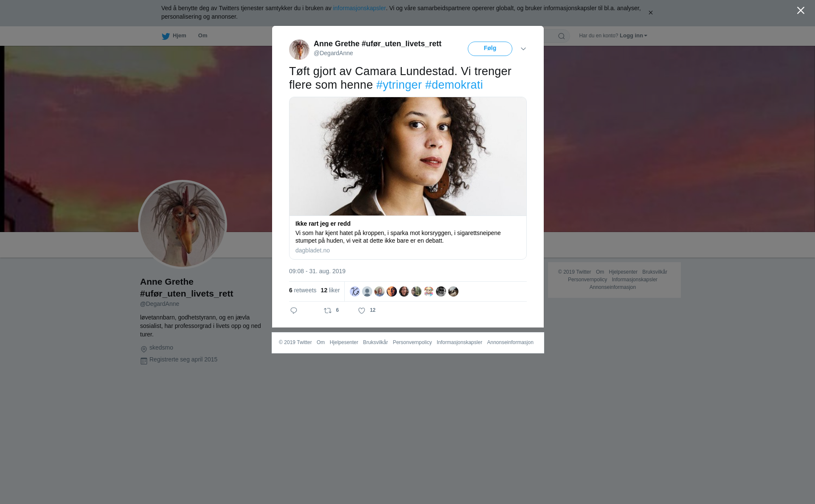Click the reply speech bubble icon
815x504 pixels.
294,311
